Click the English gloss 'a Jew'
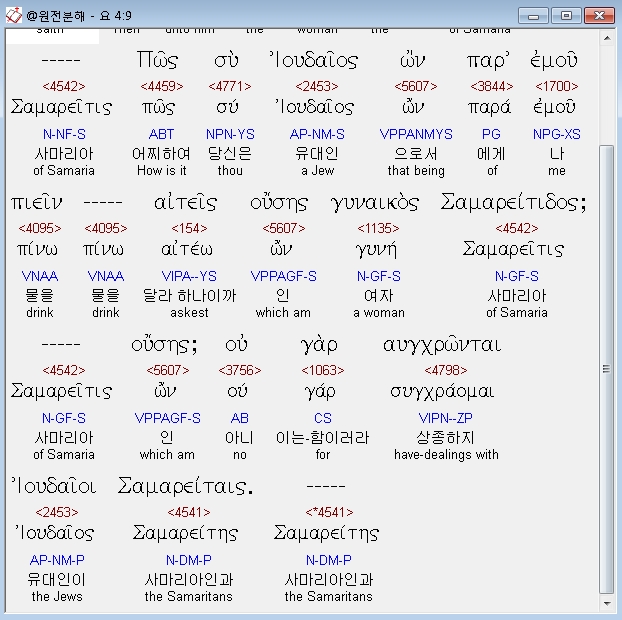This screenshot has width=622, height=620. click(317, 171)
